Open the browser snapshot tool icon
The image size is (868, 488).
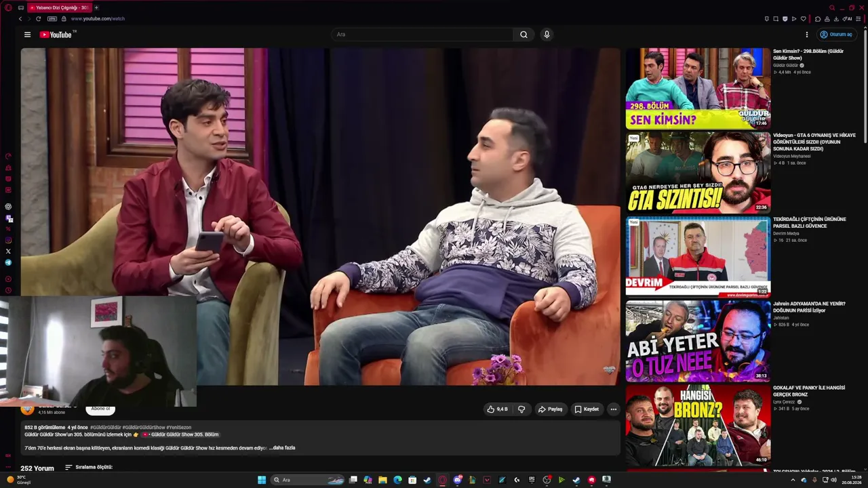776,19
